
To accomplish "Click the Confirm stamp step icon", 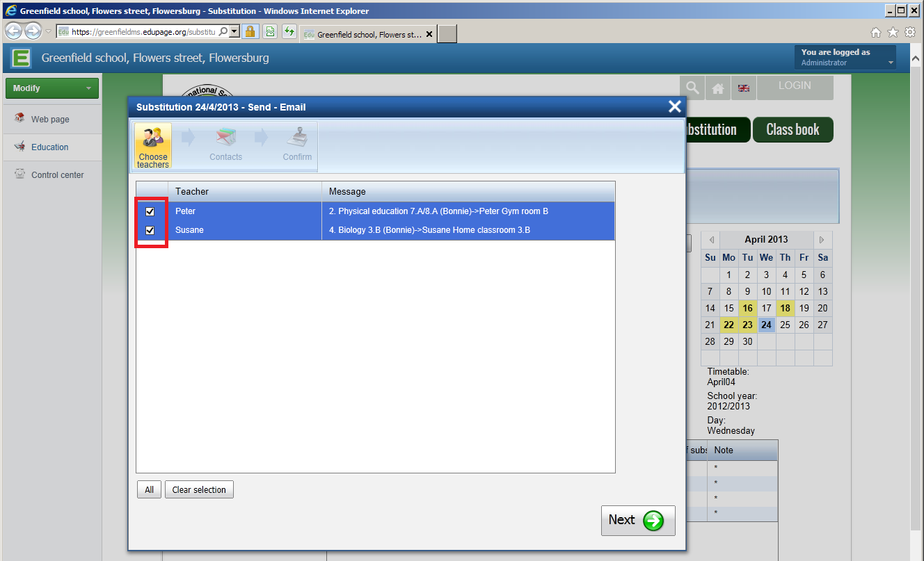I will pos(297,138).
